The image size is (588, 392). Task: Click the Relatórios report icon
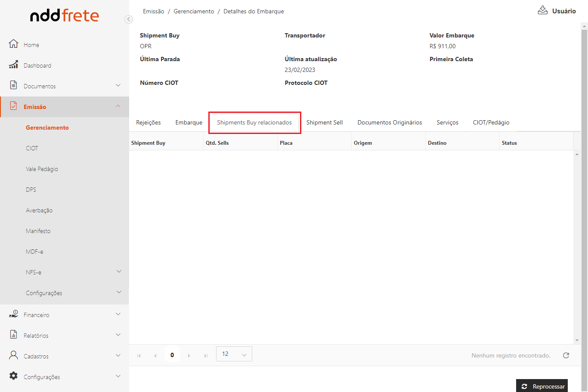point(14,335)
